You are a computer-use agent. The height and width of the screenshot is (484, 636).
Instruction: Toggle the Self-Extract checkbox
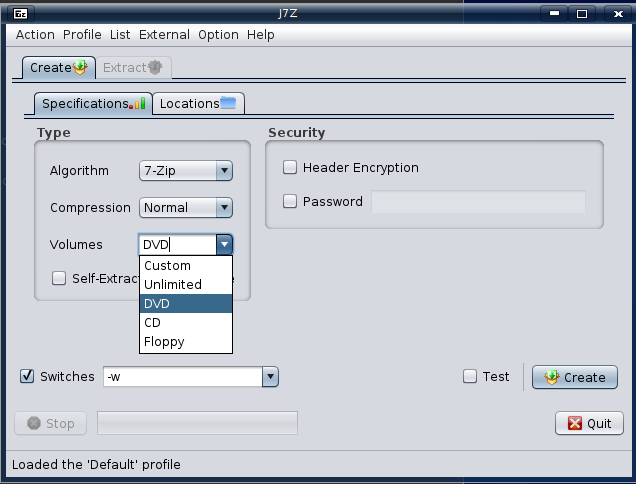(59, 278)
